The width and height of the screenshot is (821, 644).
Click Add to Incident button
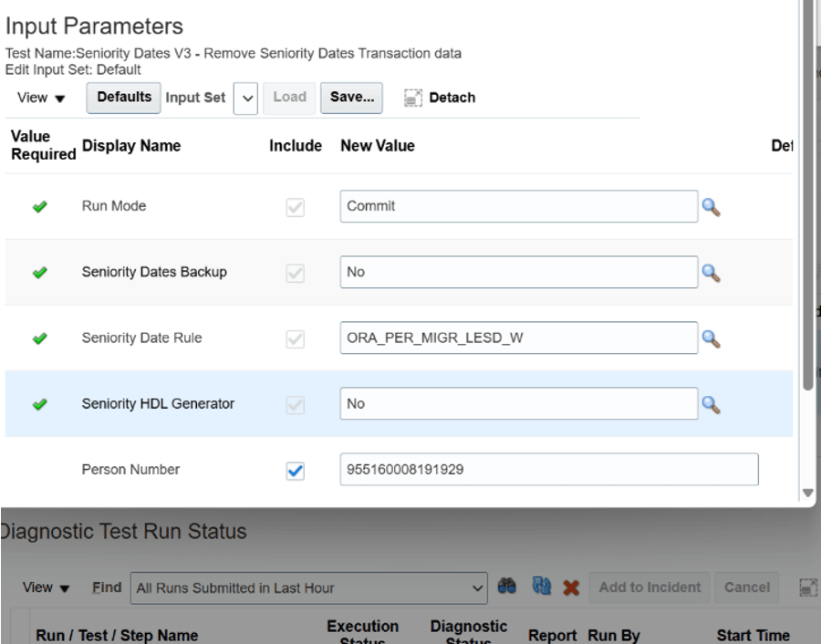coord(650,587)
